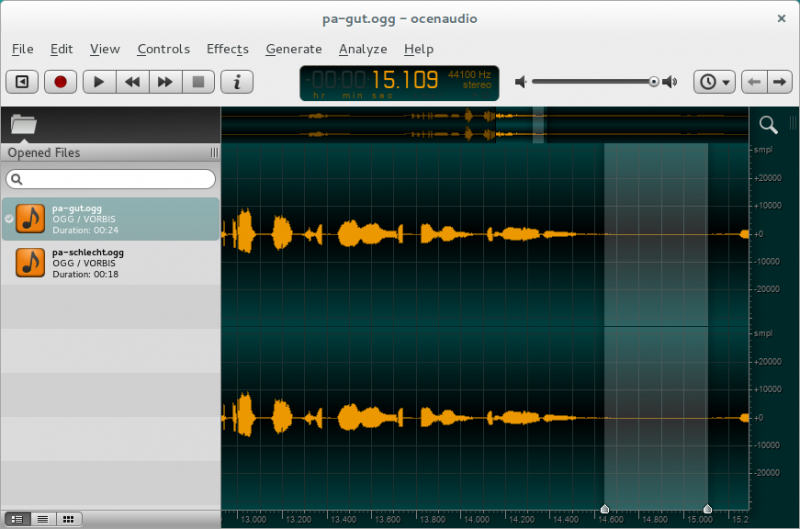Click the file search field
The width and height of the screenshot is (800, 529).
(110, 179)
